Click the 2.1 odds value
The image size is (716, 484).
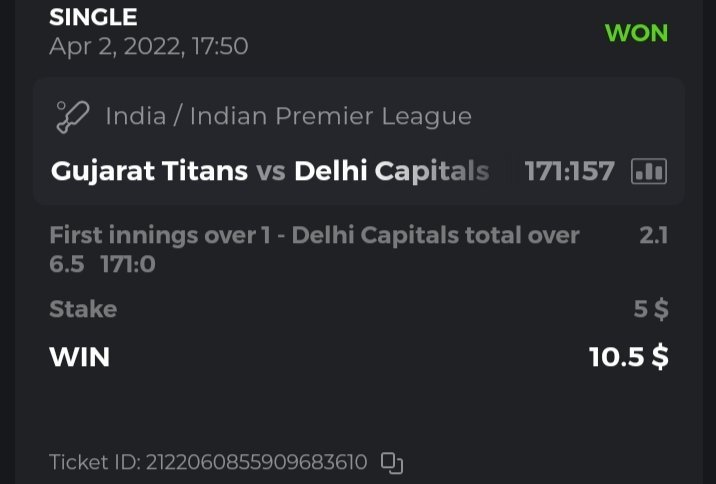point(653,235)
